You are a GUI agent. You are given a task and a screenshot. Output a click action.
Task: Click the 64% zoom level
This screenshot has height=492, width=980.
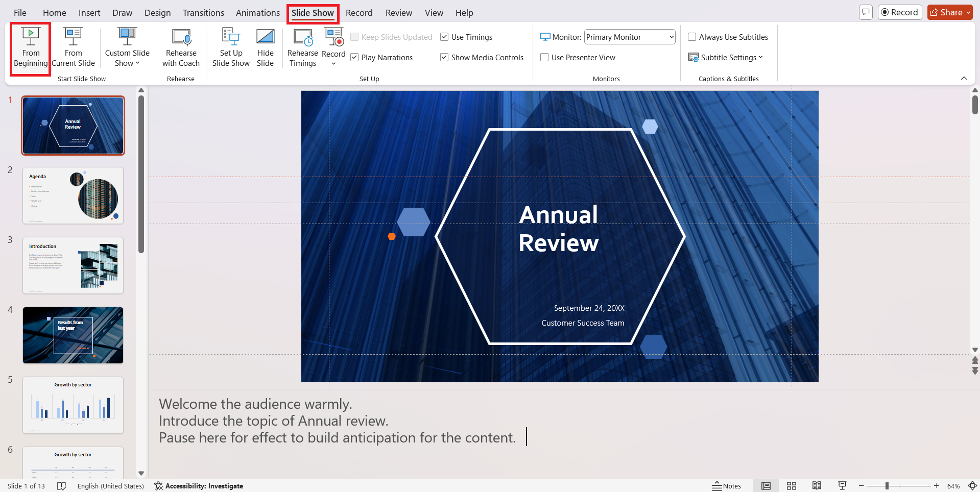pyautogui.click(x=953, y=486)
